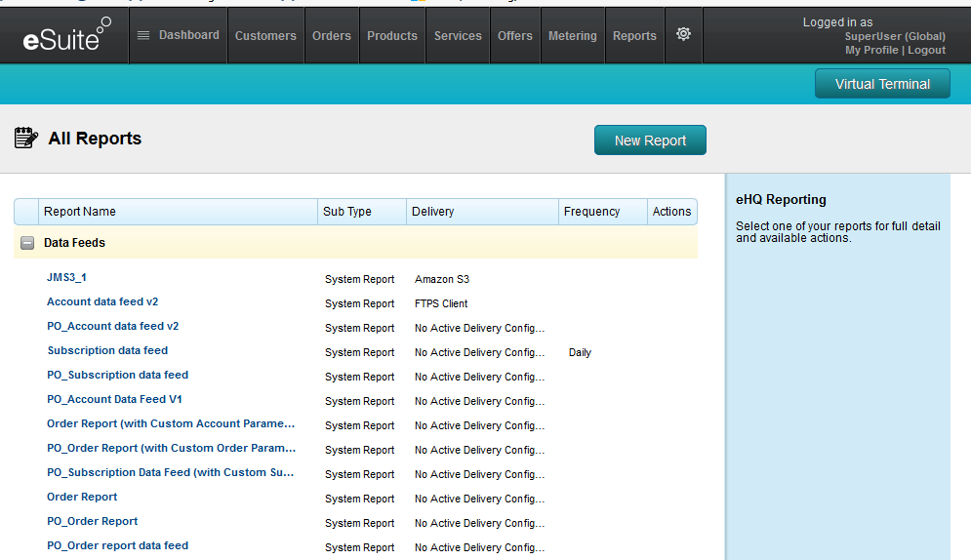Collapse the Data Feeds group
971x560 pixels.
coord(27,243)
